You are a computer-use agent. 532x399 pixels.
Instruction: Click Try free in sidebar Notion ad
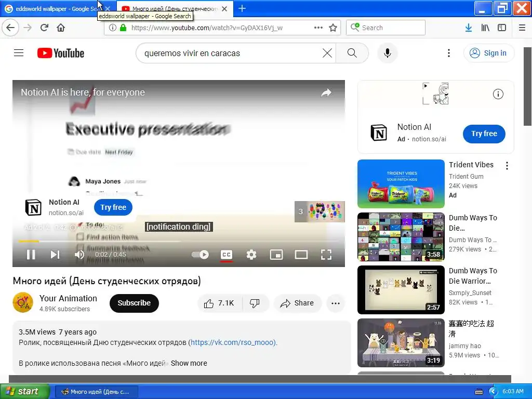pyautogui.click(x=484, y=134)
